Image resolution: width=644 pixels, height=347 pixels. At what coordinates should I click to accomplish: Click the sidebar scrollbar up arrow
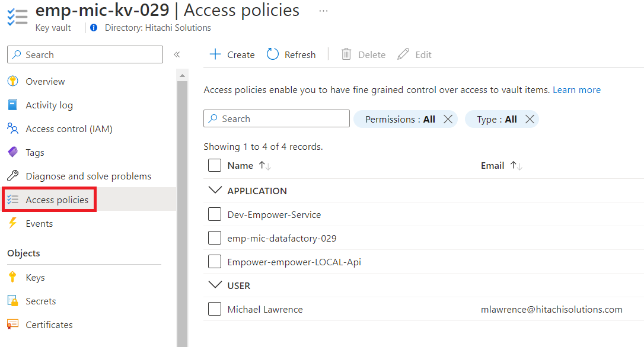point(183,75)
